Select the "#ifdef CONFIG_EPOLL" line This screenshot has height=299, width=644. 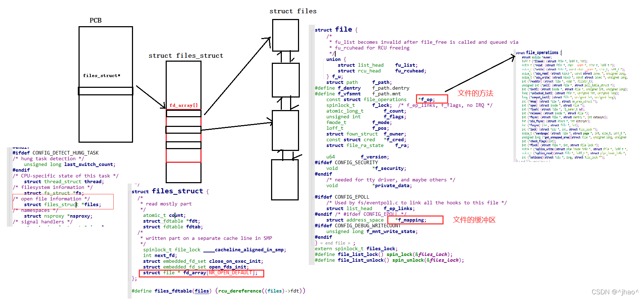click(x=342, y=197)
